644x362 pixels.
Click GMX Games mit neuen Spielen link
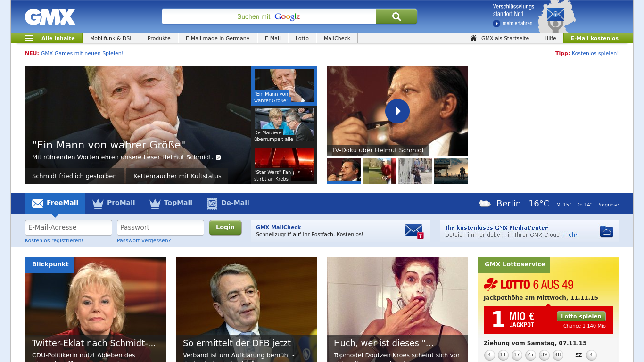pyautogui.click(x=82, y=53)
